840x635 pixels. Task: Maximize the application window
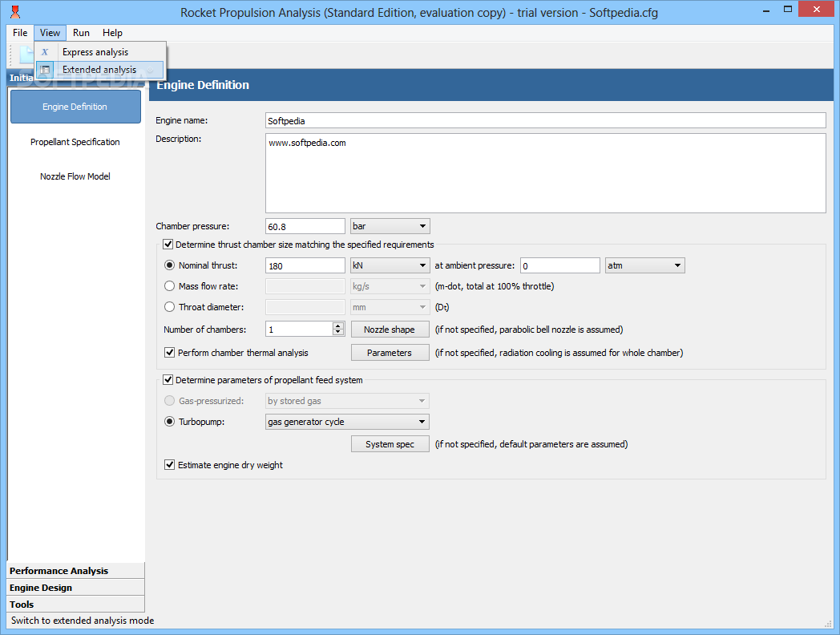click(x=787, y=9)
